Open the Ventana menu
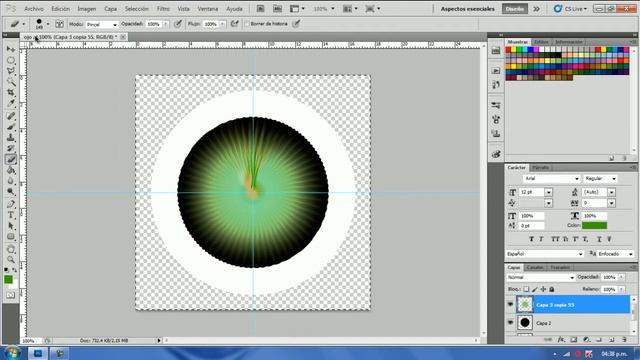 coord(208,9)
